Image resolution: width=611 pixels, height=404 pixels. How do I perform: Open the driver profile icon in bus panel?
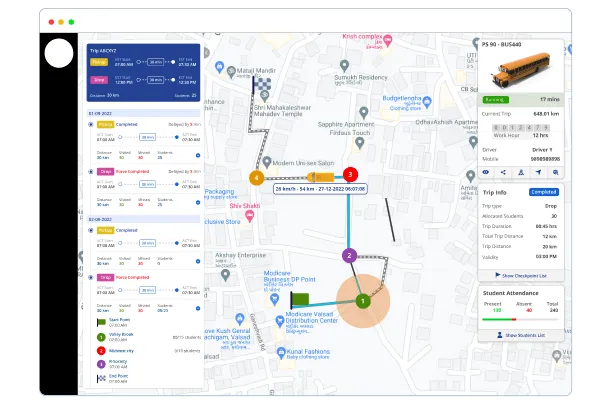[x=521, y=172]
